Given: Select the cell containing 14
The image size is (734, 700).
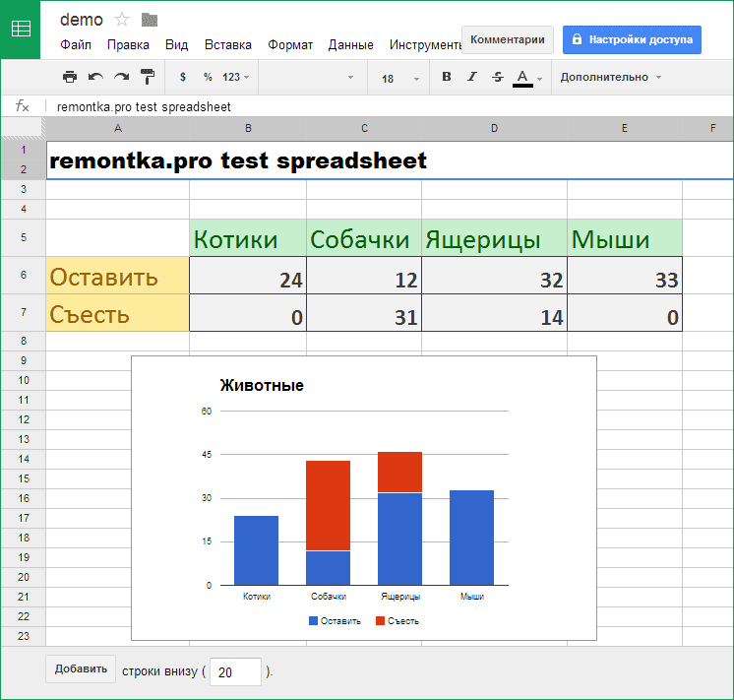Looking at the screenshot, I should point(494,313).
